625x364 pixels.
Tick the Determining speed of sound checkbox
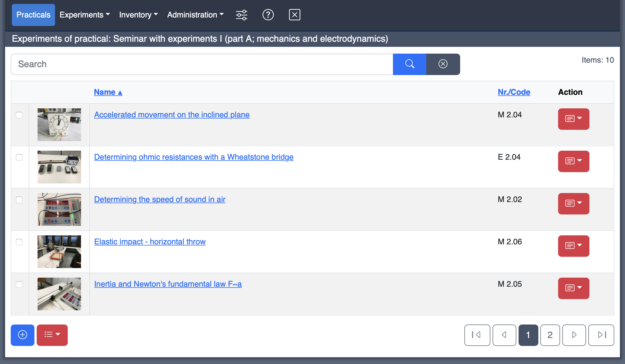click(19, 200)
